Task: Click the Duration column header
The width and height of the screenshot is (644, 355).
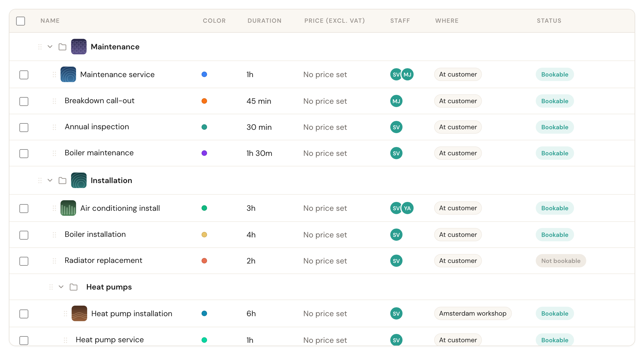Action: click(265, 21)
